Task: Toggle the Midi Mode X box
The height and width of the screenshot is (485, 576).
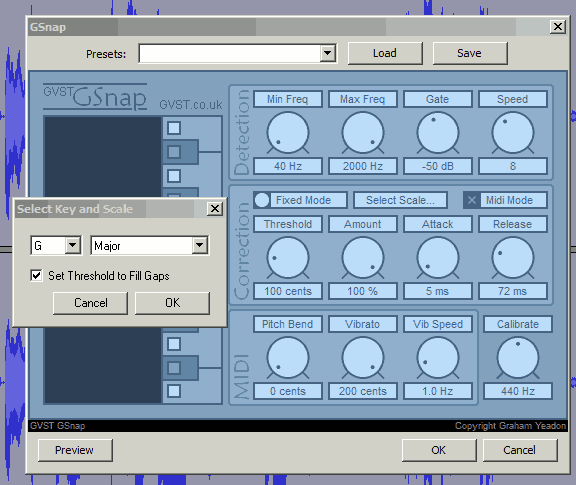Action: [472, 200]
